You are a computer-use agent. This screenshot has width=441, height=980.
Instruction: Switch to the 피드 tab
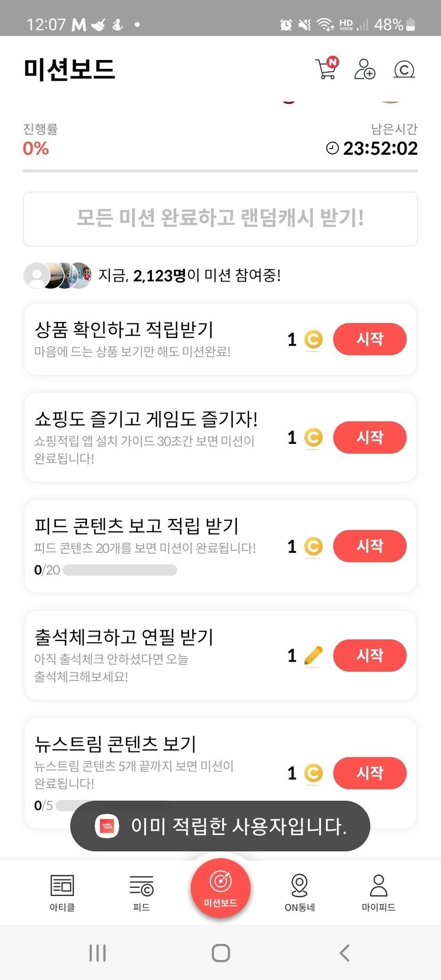(x=141, y=892)
